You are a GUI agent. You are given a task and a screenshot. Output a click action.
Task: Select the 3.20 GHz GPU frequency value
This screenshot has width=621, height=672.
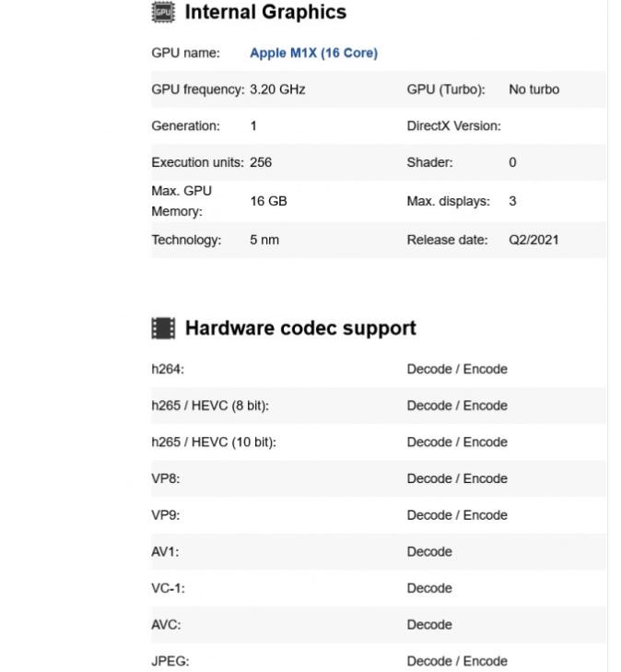(x=277, y=89)
